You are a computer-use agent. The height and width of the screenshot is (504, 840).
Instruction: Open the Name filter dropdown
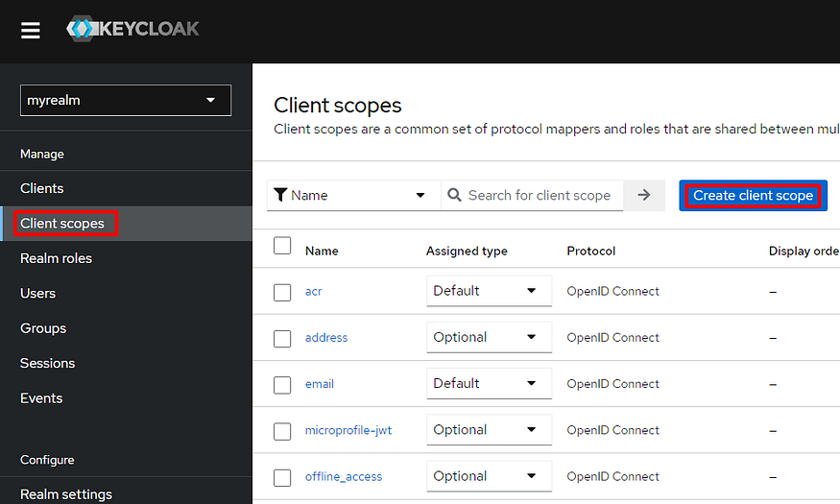click(353, 195)
